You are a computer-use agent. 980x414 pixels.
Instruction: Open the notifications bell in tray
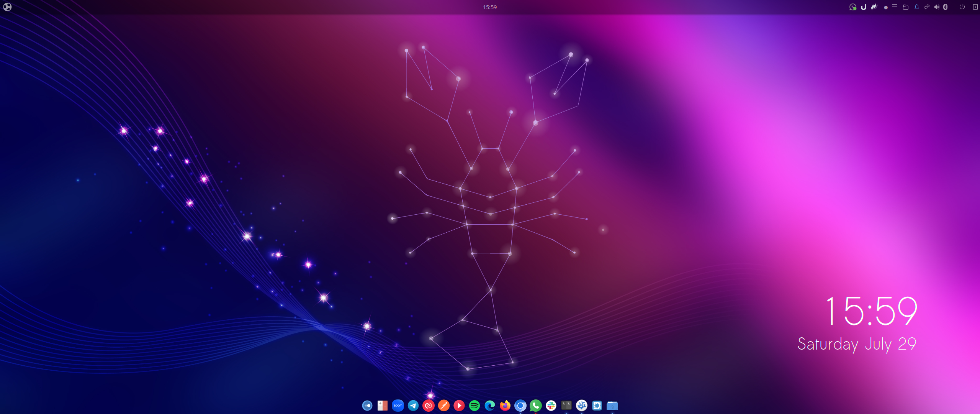click(916, 7)
